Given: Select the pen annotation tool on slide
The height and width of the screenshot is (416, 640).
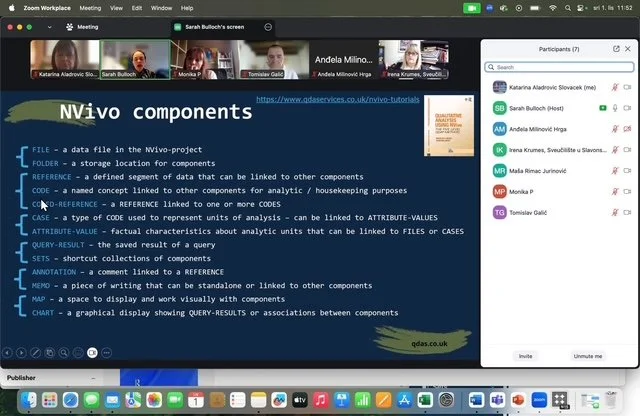Looking at the screenshot, I should (x=36, y=353).
